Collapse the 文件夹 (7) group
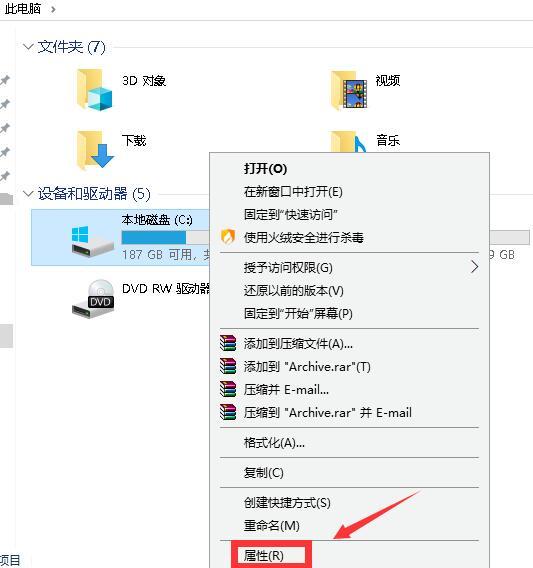 click(x=28, y=47)
